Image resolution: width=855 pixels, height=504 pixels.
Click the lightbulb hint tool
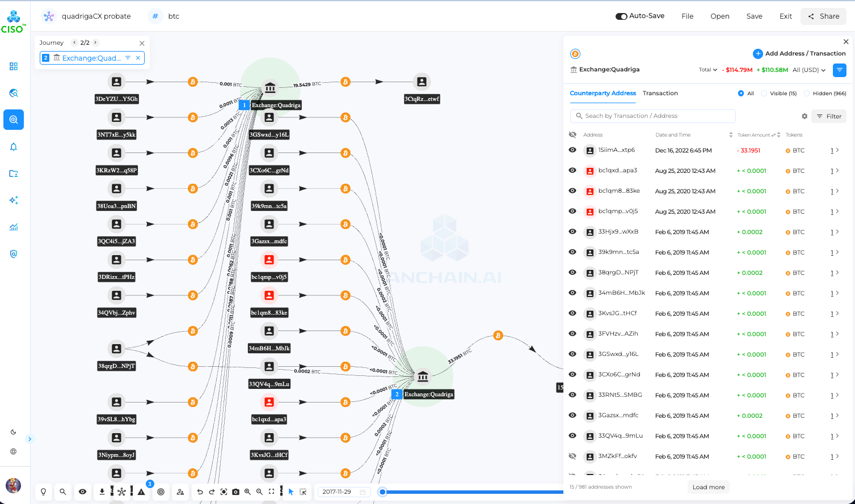tap(44, 492)
